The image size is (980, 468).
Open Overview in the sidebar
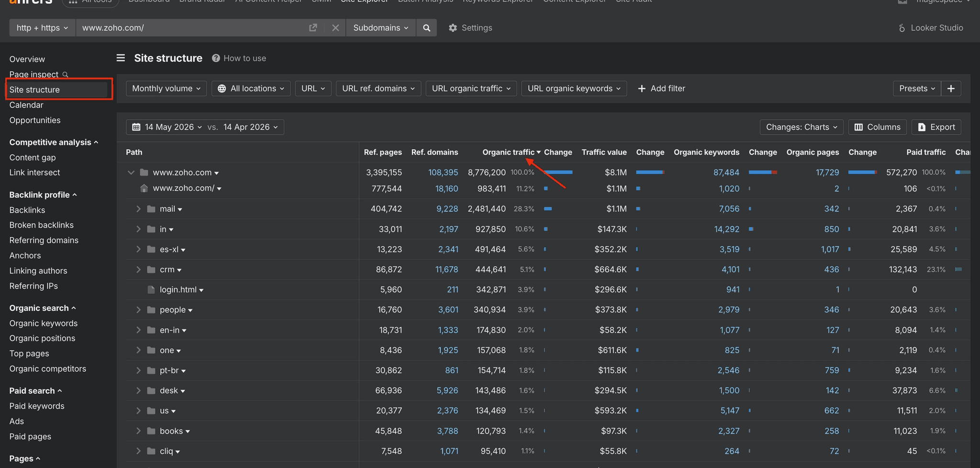(27, 59)
